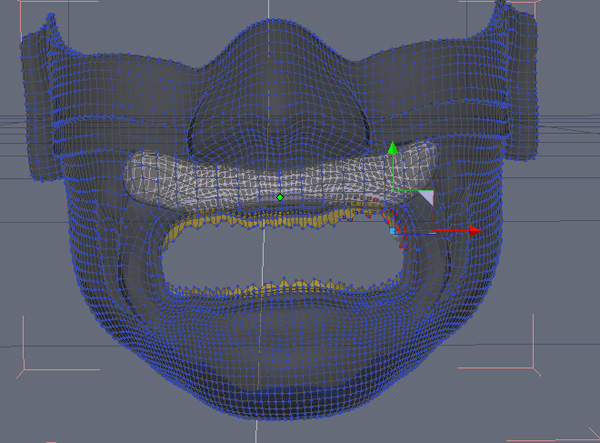600x443 pixels.
Task: Click the yellow lower teeth mesh
Action: pyautogui.click(x=283, y=288)
